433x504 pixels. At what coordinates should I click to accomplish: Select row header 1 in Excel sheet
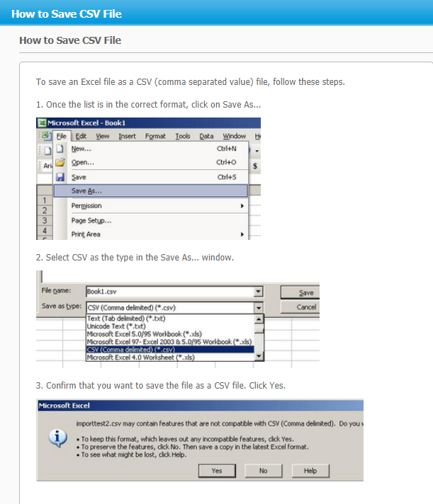click(x=45, y=200)
